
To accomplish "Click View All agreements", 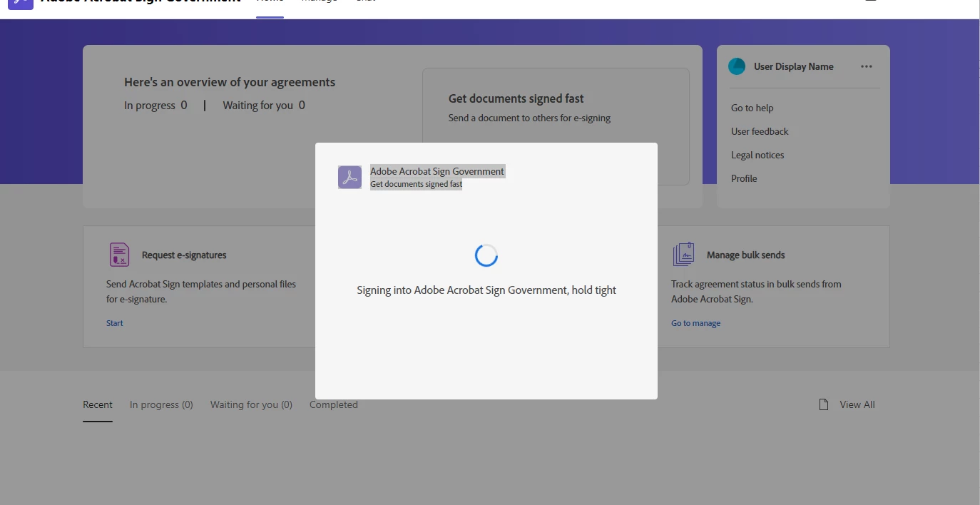I will (x=857, y=404).
